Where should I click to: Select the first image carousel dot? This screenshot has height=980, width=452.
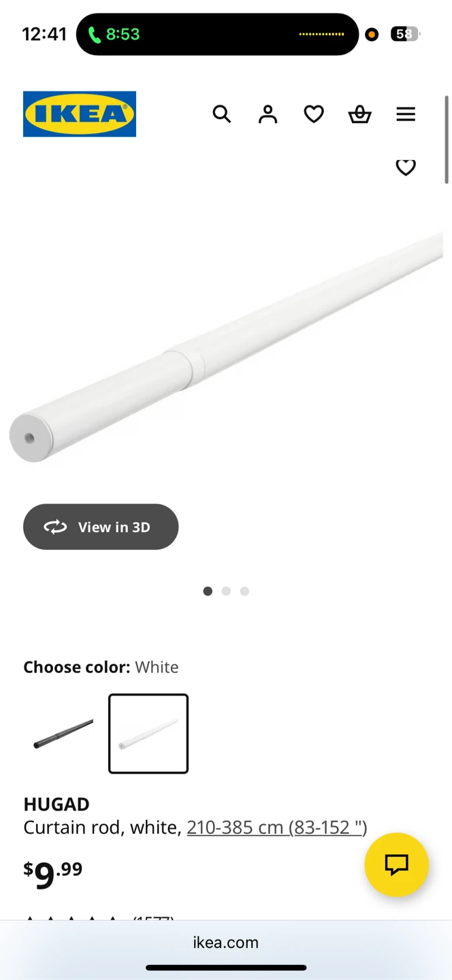point(208,591)
